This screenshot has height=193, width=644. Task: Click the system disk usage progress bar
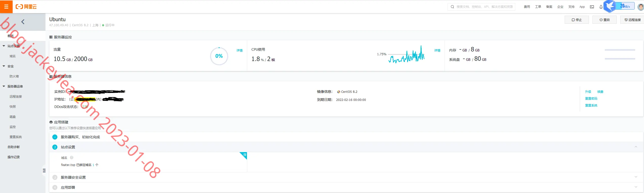pos(620,59)
